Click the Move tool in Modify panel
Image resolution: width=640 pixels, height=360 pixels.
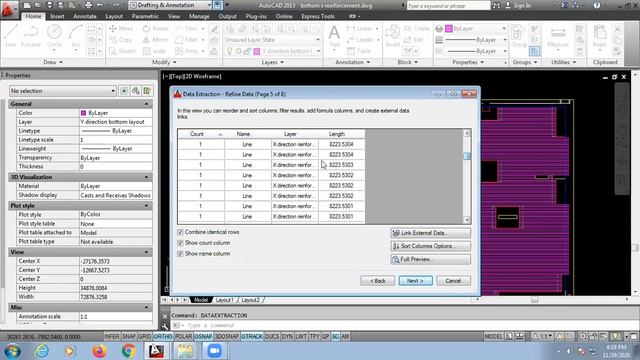pos(121,29)
